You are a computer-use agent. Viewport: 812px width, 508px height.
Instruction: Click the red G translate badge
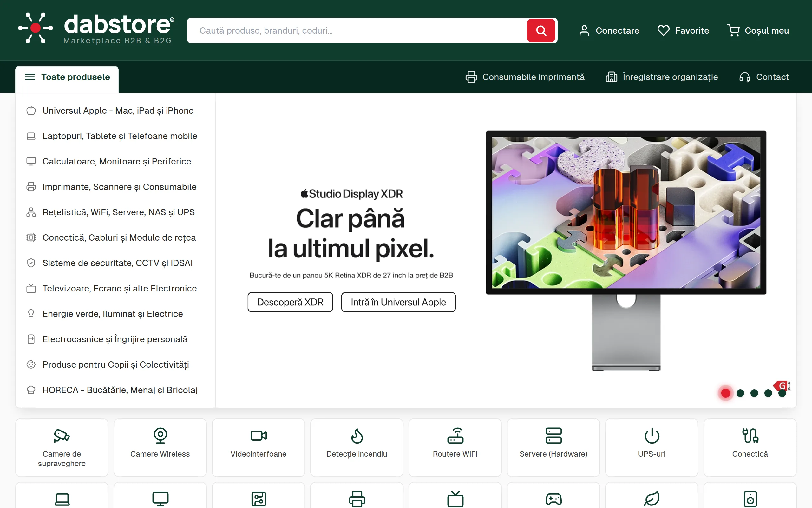(x=782, y=385)
